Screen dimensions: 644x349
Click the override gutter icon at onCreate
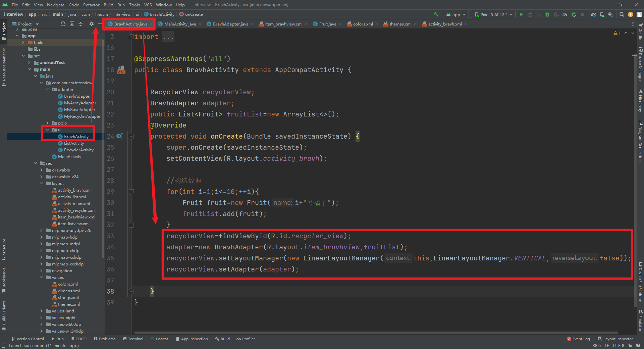coord(120,136)
